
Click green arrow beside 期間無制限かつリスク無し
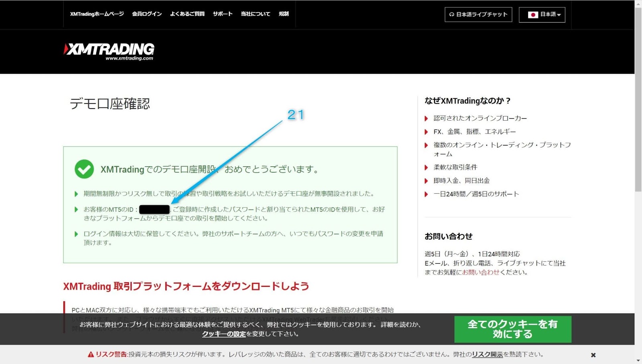[76, 194]
